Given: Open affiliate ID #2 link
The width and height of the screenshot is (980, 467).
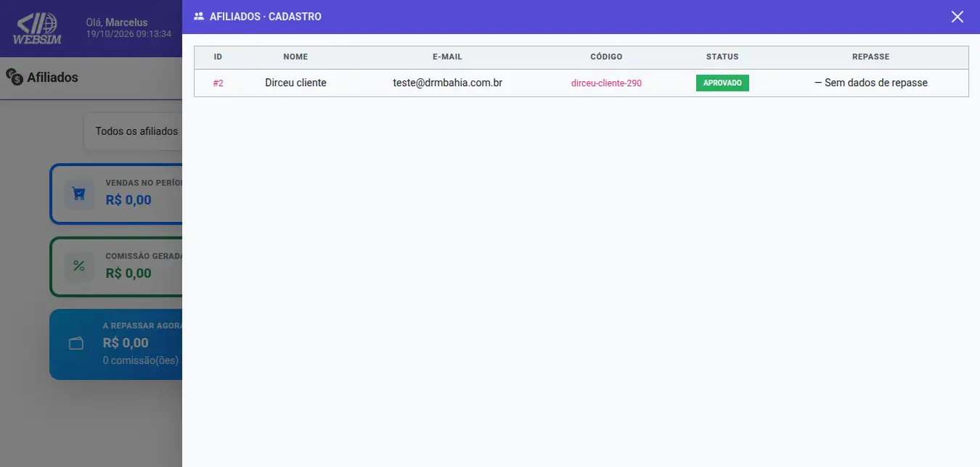Looking at the screenshot, I should pyautogui.click(x=218, y=83).
